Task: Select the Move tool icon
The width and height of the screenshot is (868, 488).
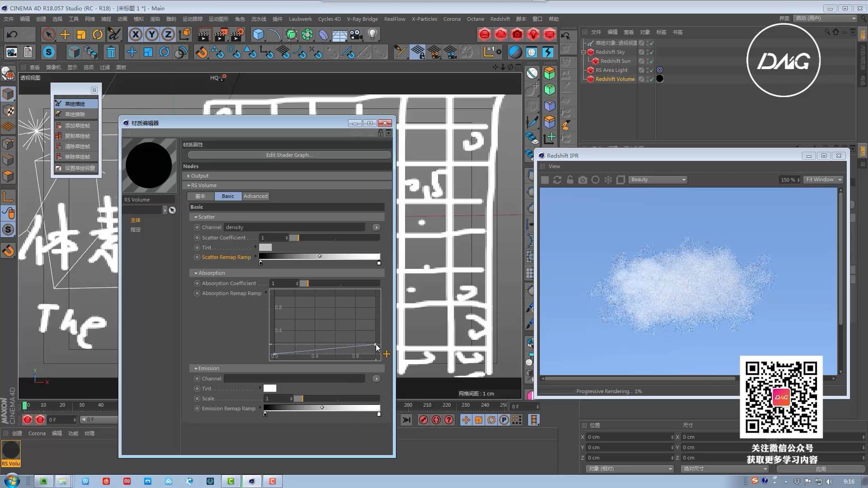Action: pos(65,34)
